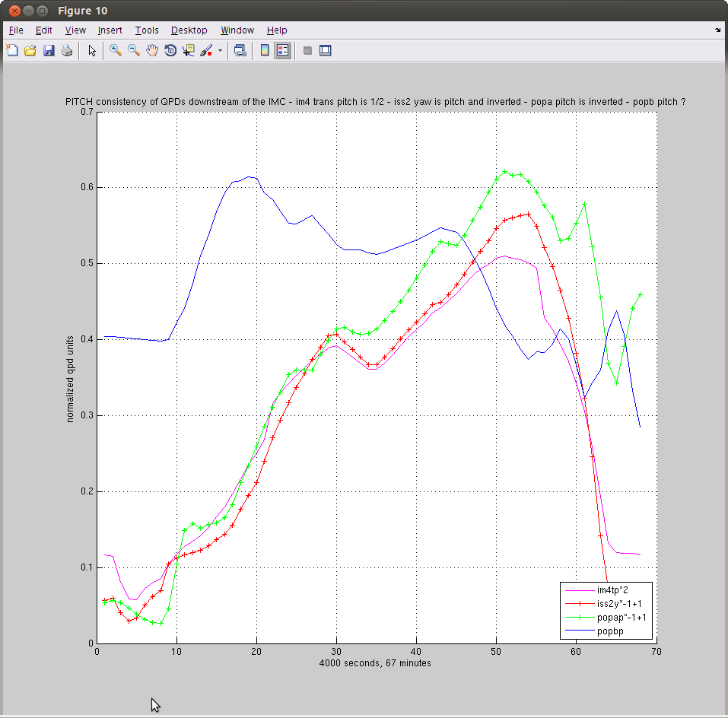Select the Brush data tool
728x718 pixels.
[207, 50]
